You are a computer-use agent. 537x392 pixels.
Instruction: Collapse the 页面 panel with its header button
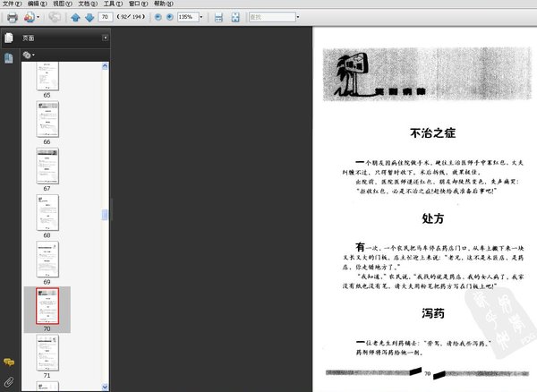(105, 38)
